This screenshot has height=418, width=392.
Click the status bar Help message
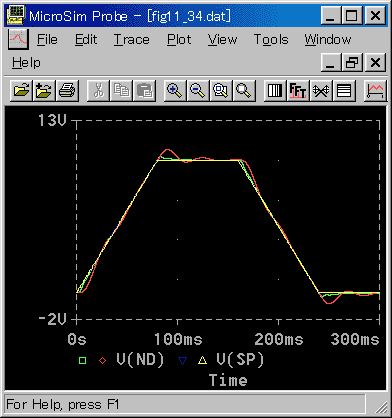63,404
